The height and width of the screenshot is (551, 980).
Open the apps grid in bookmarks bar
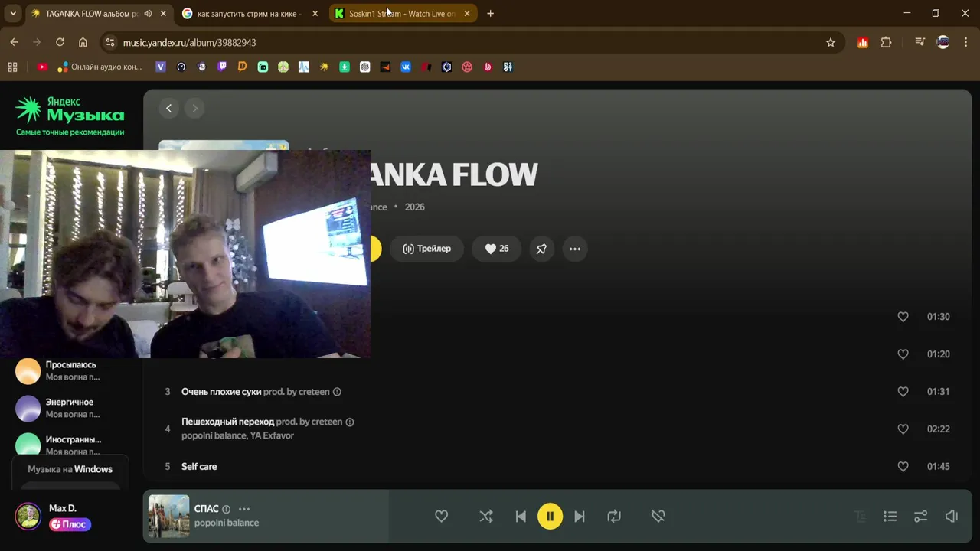(x=12, y=67)
